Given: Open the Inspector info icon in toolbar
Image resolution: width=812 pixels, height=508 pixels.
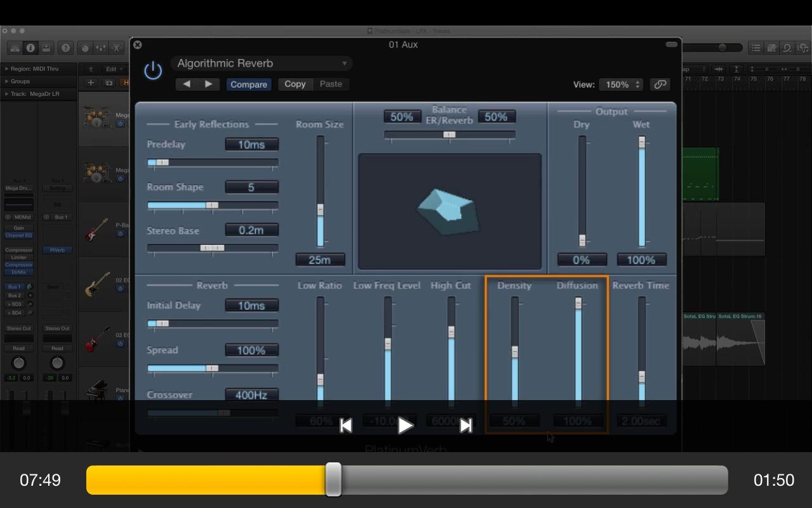Looking at the screenshot, I should (30, 48).
